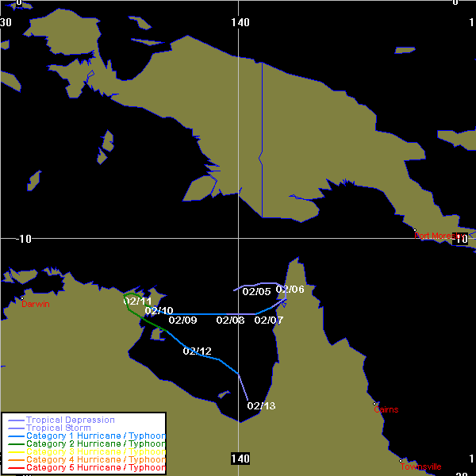Click the Tropical Storm legend entry
Viewport: 476px width, 476px height.
coord(58,428)
